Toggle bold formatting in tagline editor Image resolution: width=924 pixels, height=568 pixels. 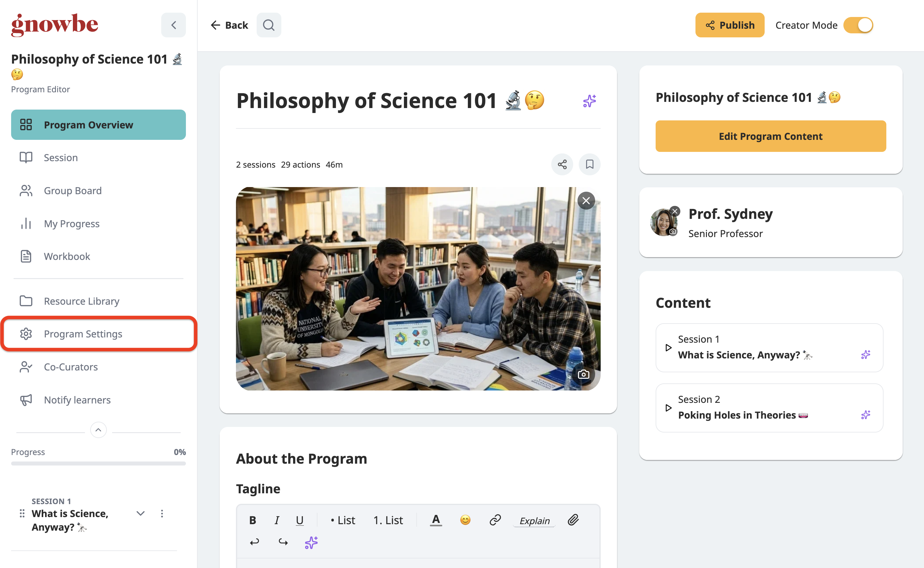click(x=253, y=520)
